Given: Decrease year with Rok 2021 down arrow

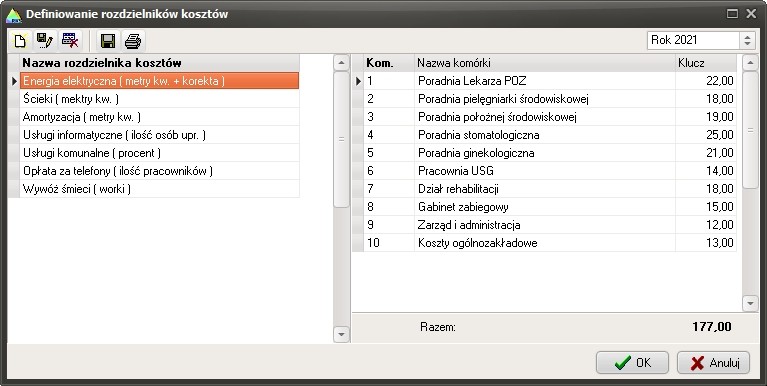Looking at the screenshot, I should pyautogui.click(x=747, y=45).
